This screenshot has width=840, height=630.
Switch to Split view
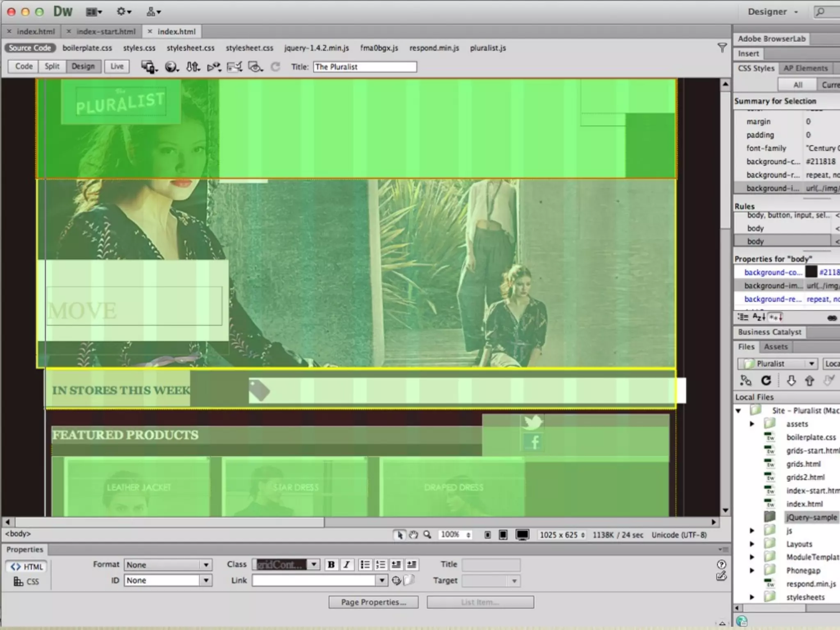[x=52, y=66]
